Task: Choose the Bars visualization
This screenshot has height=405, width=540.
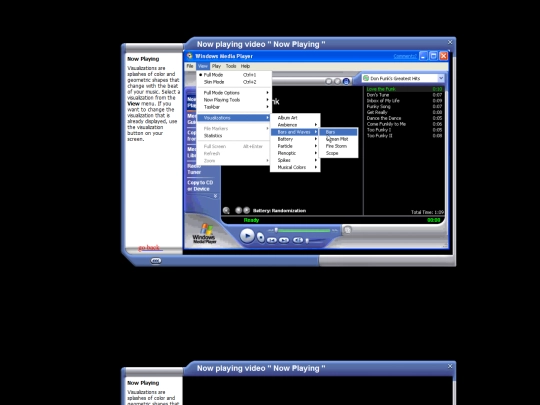Action: pos(339,132)
